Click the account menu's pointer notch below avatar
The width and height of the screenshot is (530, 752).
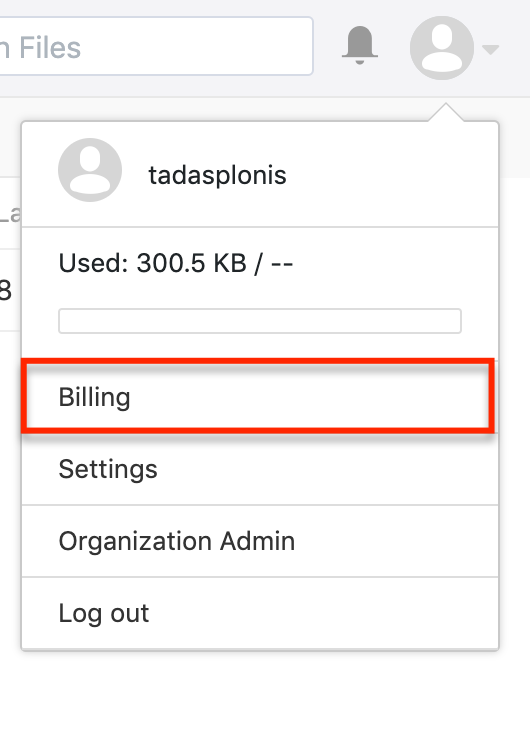coord(446,112)
